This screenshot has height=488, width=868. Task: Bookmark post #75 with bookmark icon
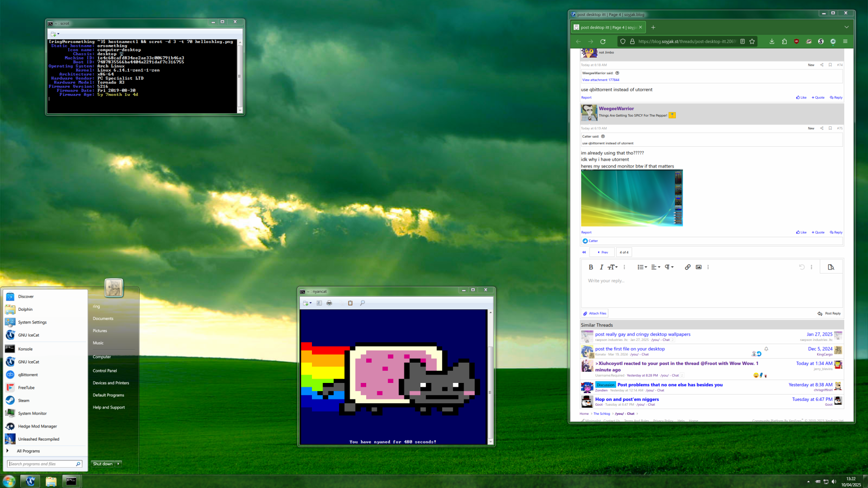830,128
